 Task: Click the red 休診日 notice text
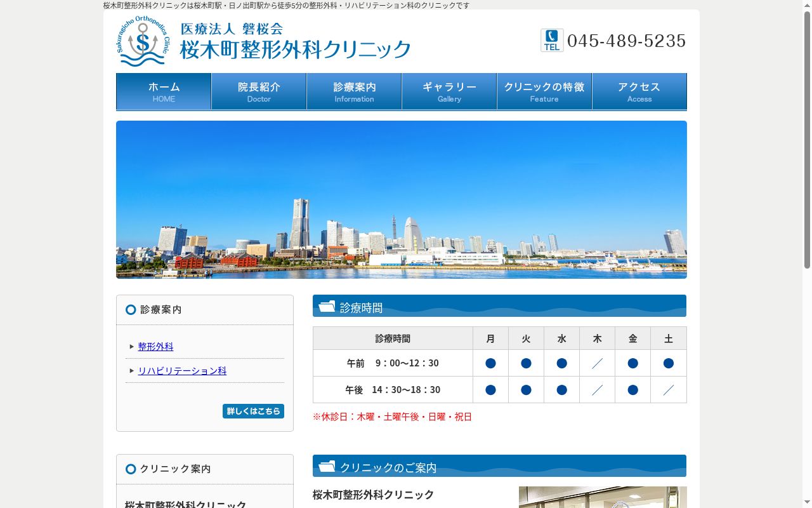tap(392, 417)
